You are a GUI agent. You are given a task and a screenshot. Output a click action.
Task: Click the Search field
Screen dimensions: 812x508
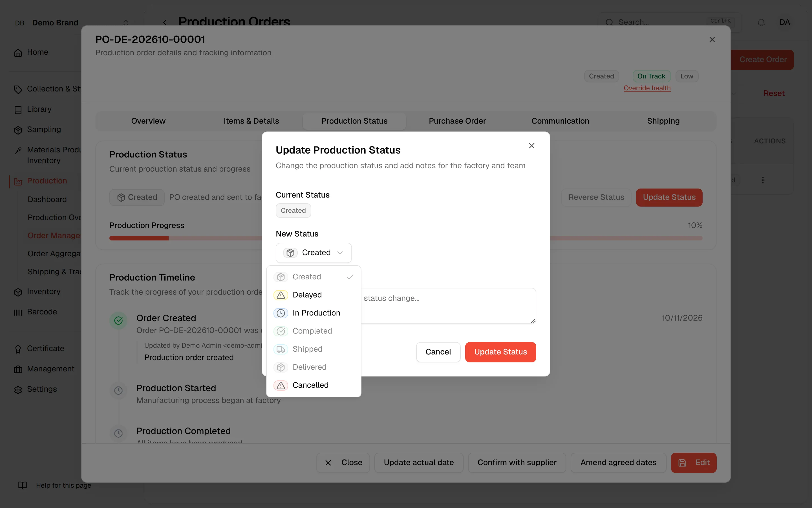point(669,23)
